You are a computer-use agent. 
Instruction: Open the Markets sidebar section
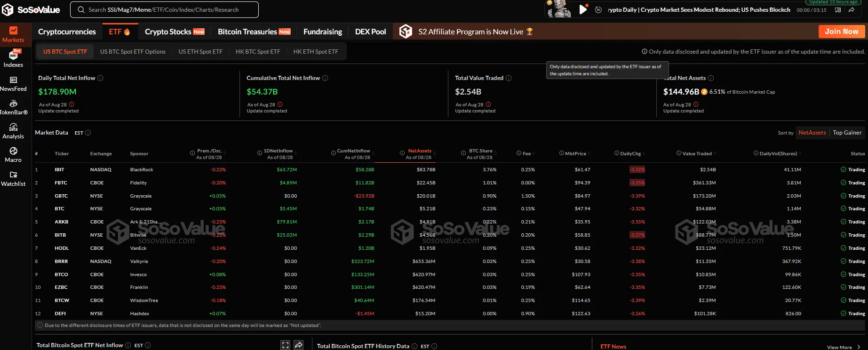click(x=13, y=35)
